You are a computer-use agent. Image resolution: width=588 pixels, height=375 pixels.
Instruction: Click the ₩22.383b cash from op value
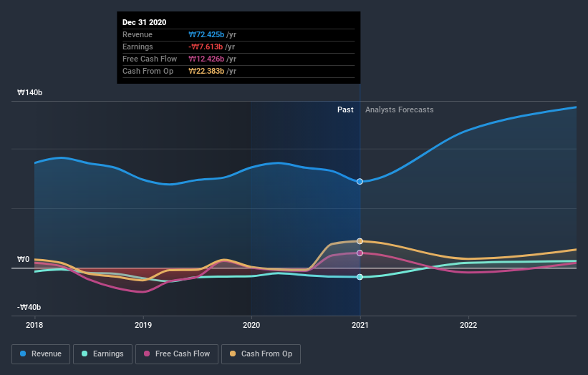[206, 71]
